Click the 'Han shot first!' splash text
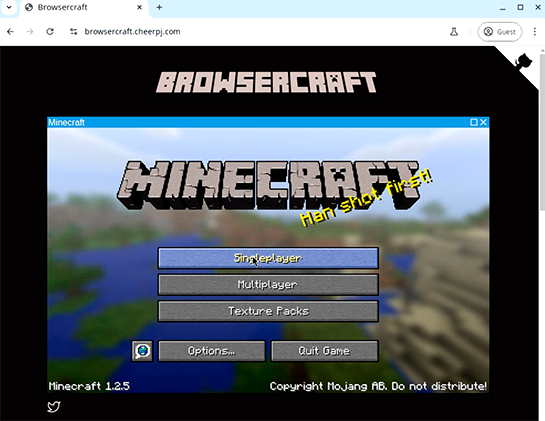The height and width of the screenshot is (421, 545). pyautogui.click(x=366, y=198)
